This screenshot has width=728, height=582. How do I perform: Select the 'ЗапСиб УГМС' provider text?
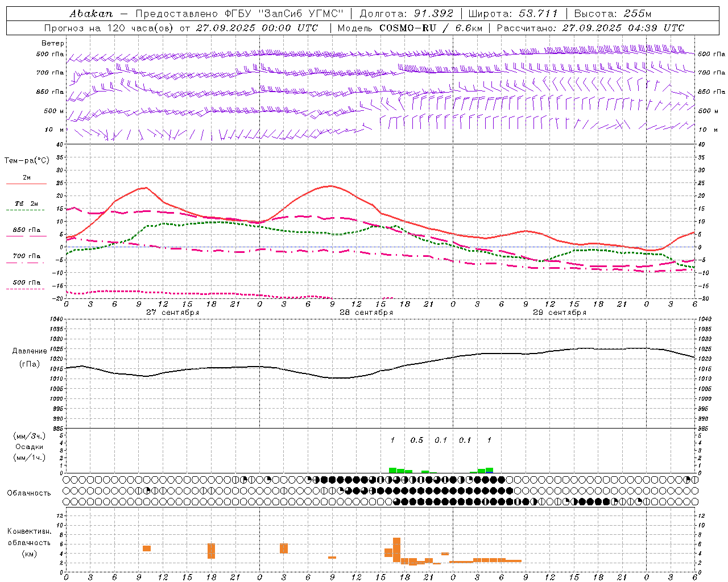301,14
